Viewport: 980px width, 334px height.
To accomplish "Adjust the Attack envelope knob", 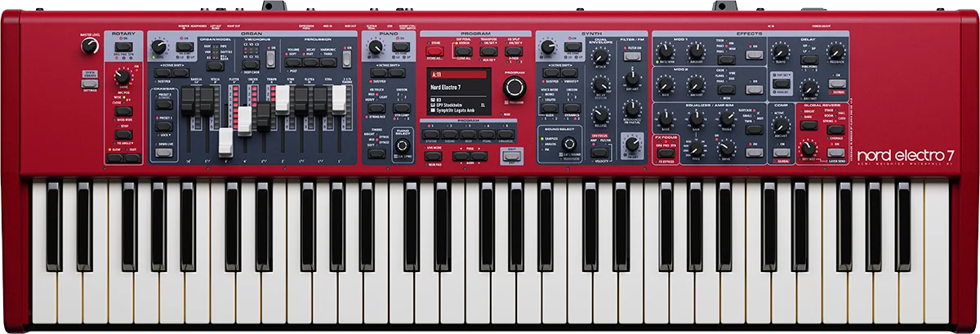I will (600, 56).
